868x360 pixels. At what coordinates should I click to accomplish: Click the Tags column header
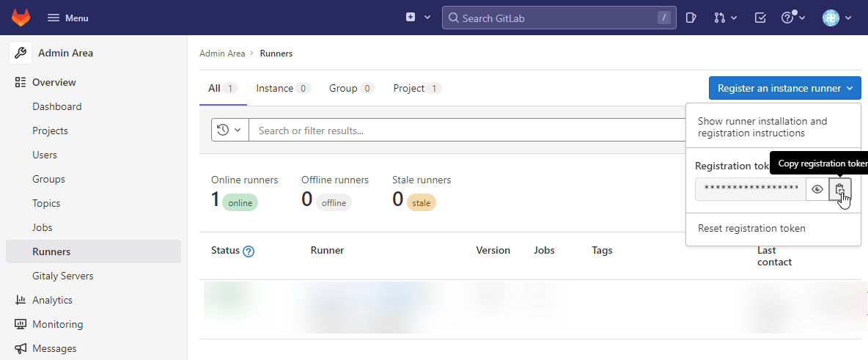tap(603, 250)
